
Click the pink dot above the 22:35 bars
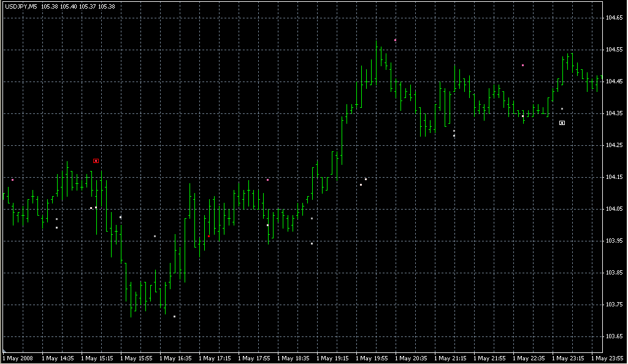(x=523, y=65)
